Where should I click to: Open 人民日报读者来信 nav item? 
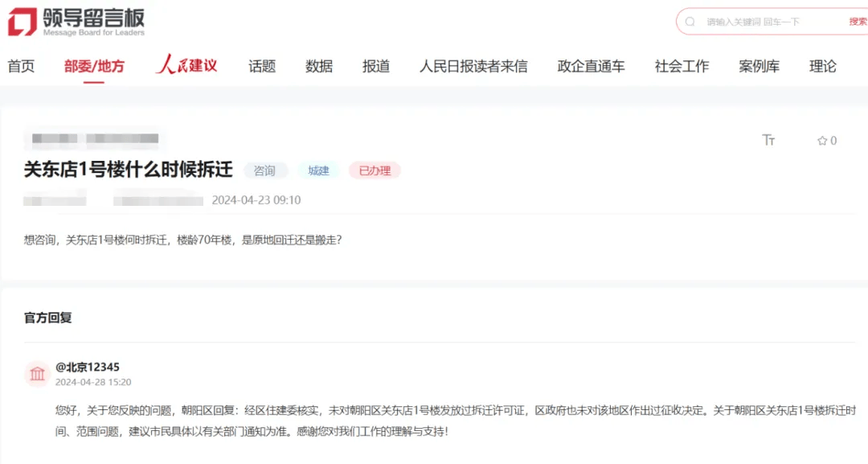tap(473, 67)
